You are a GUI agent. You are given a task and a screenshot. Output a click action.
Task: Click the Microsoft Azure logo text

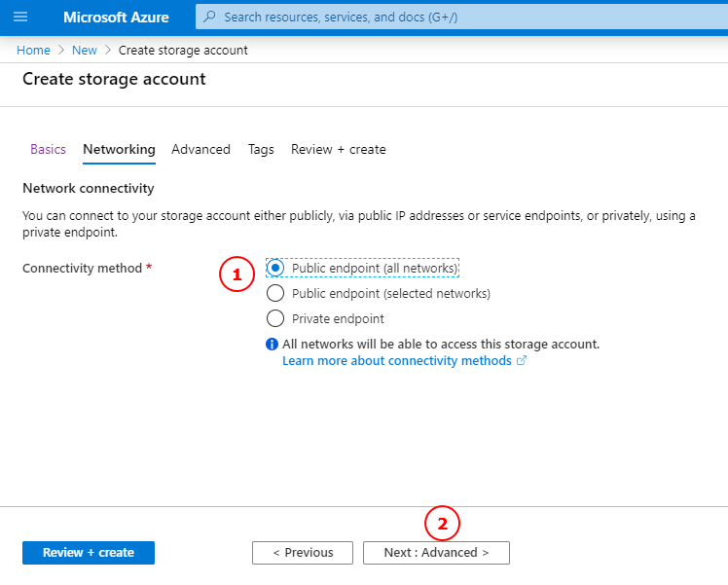click(x=116, y=18)
